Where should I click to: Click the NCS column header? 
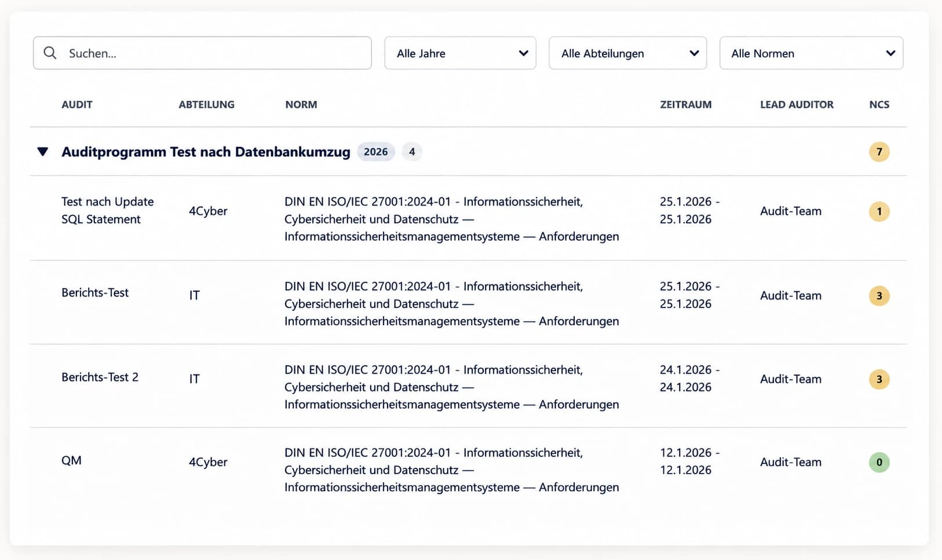tap(879, 105)
